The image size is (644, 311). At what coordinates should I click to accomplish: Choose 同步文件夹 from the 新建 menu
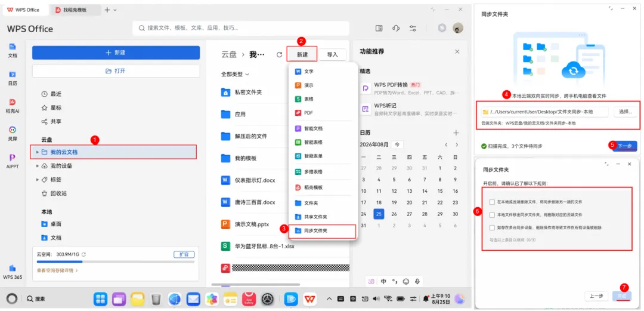(323, 231)
